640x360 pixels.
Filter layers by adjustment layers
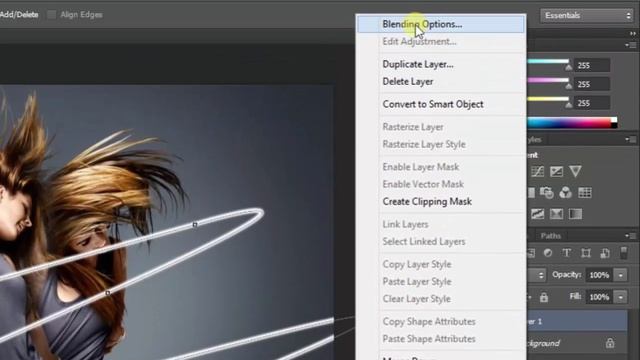click(x=548, y=253)
